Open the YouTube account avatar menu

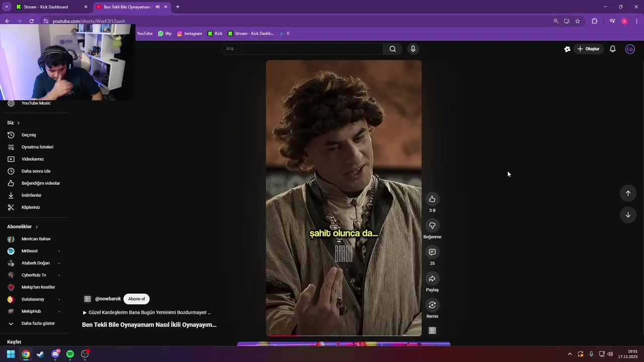coord(630,49)
